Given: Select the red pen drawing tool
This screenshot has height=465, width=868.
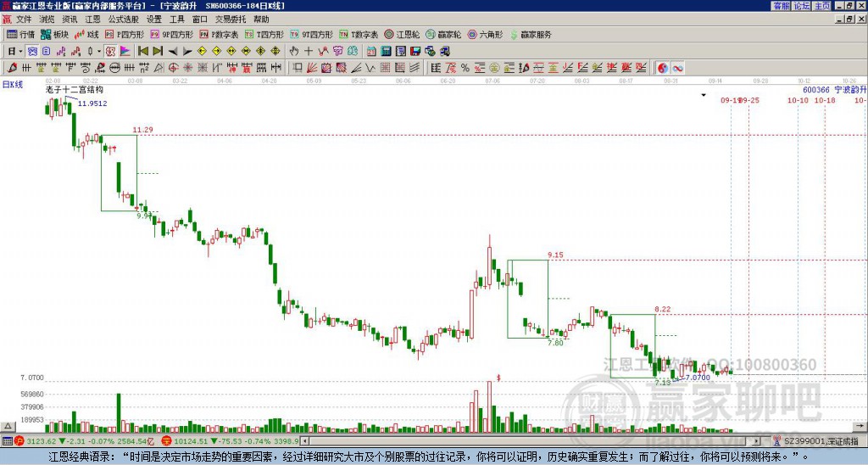Looking at the screenshot, I should [12, 68].
